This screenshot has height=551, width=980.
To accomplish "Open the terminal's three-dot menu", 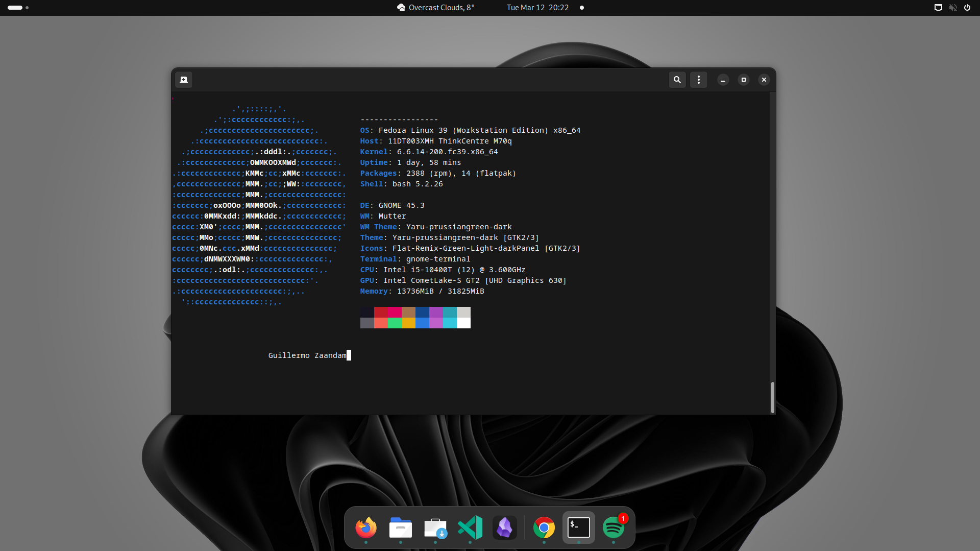I will tap(699, 80).
